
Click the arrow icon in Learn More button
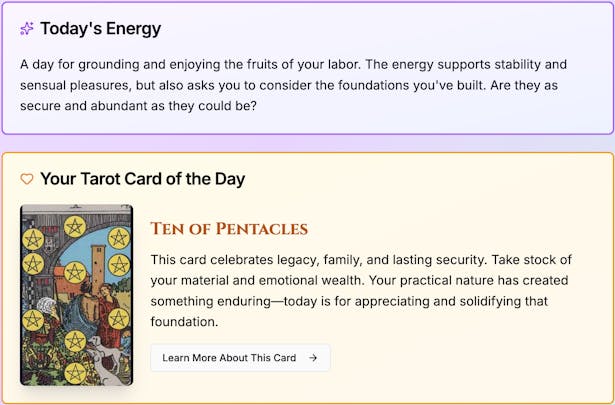(313, 358)
